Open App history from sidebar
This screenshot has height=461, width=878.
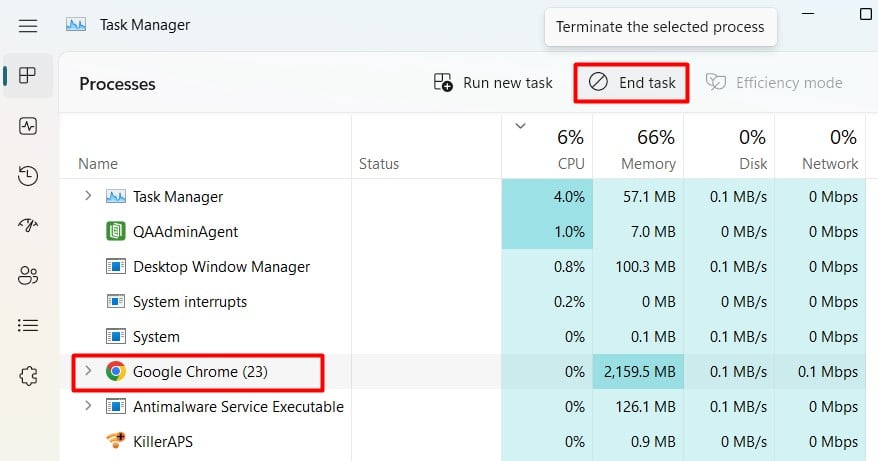[27, 176]
